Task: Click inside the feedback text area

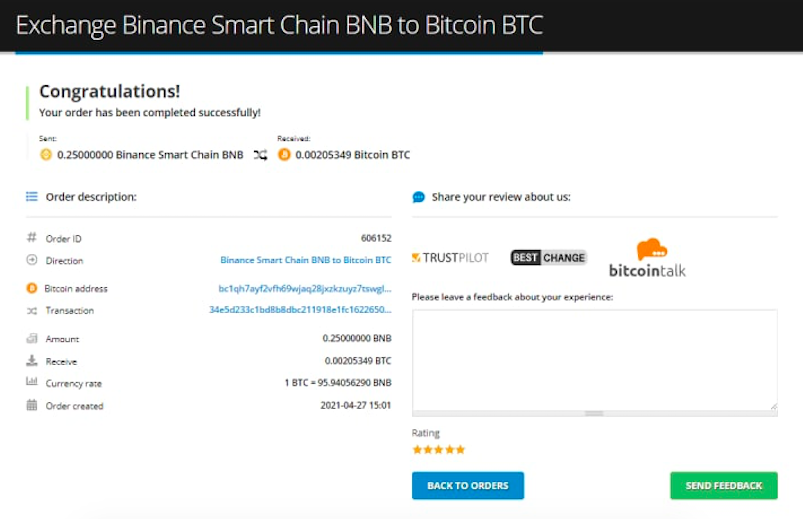Action: pos(595,360)
